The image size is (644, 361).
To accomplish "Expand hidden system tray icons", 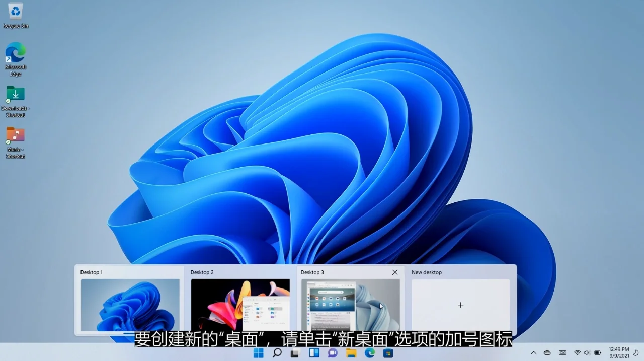I will click(533, 353).
